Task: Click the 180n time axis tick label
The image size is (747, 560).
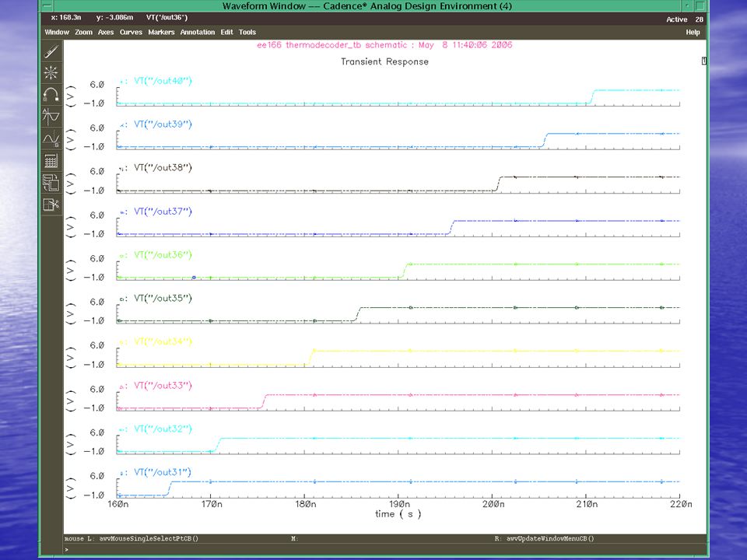Action: [305, 504]
